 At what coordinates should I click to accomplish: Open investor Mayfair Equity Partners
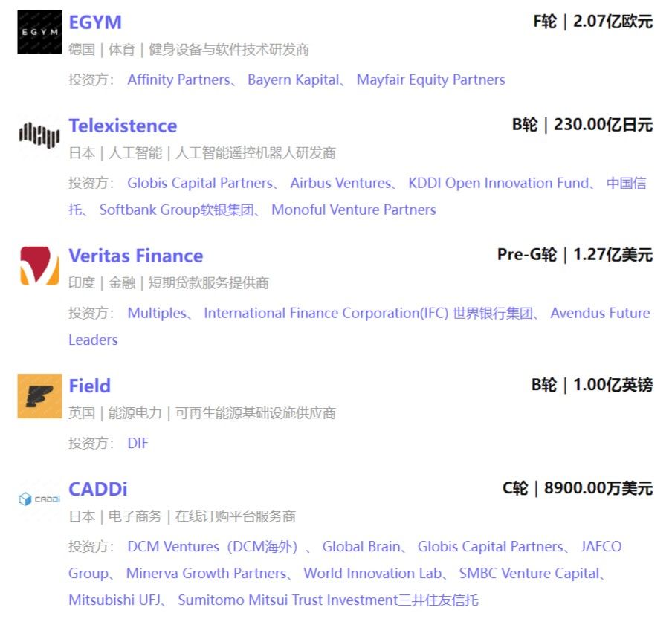(430, 80)
